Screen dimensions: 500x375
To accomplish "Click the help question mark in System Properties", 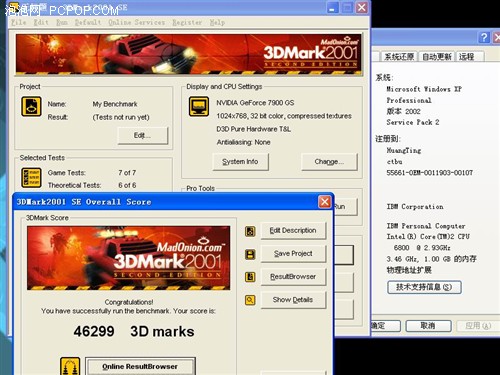I will [484, 37].
